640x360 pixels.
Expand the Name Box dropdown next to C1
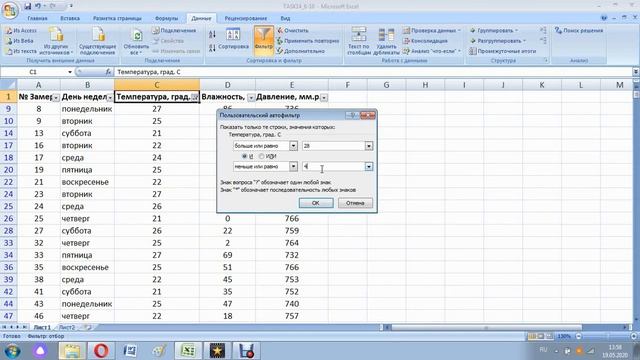pyautogui.click(x=70, y=72)
